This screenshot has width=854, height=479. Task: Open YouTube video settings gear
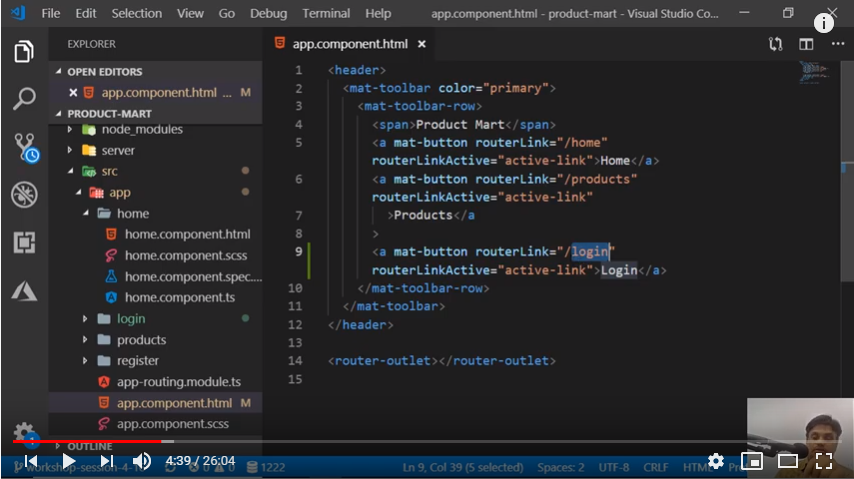[x=716, y=461]
